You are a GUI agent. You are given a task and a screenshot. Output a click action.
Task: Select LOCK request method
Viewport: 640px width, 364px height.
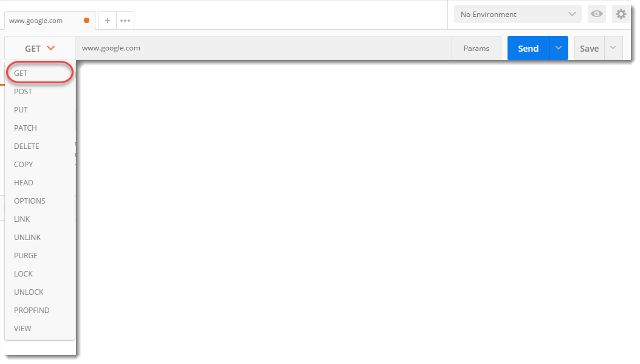[40, 274]
